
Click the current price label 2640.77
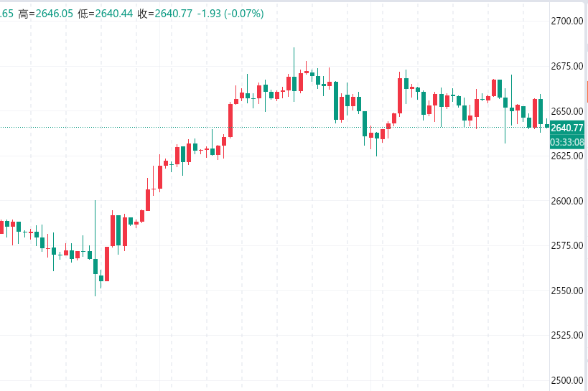[x=567, y=128]
